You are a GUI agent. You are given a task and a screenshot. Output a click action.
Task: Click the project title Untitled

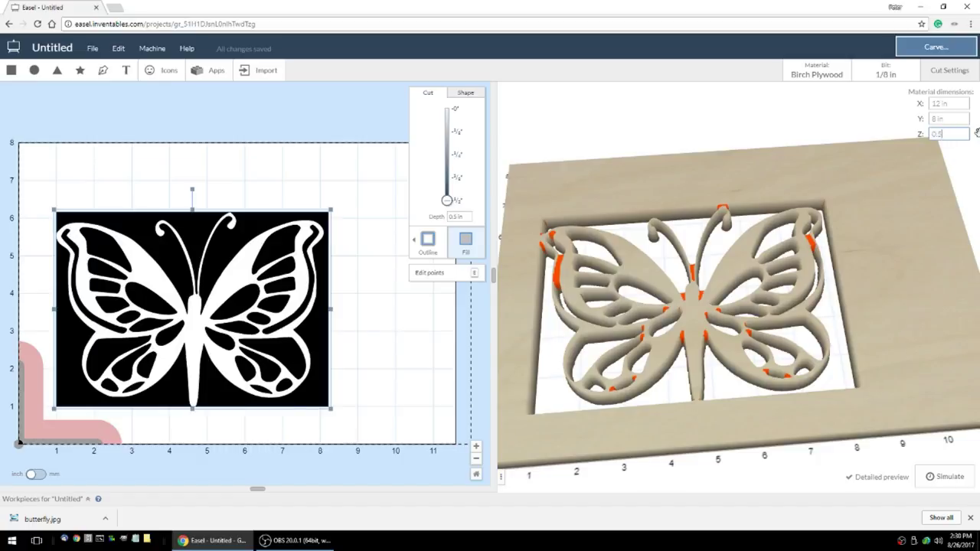tap(52, 47)
